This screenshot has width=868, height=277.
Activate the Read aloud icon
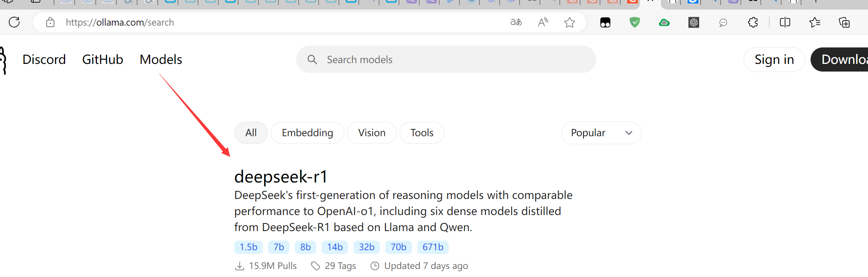[x=543, y=22]
